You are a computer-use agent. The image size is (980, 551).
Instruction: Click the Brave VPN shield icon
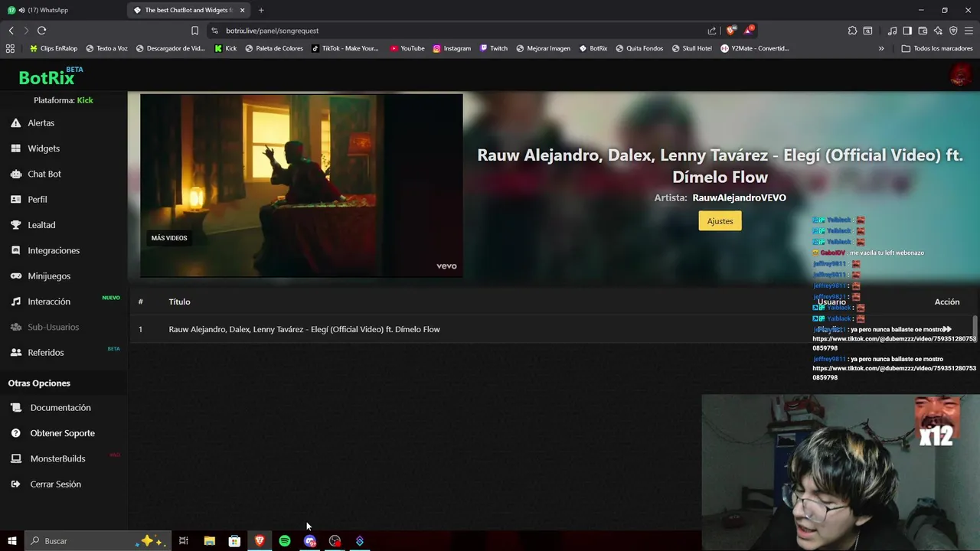coord(953,31)
